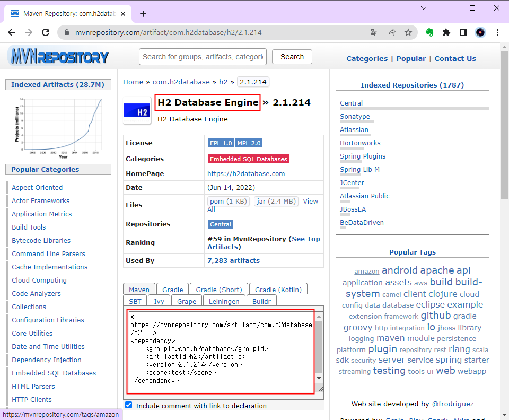Open the See Top Artifacts link
The width and height of the screenshot is (509, 420).
coord(305,239)
